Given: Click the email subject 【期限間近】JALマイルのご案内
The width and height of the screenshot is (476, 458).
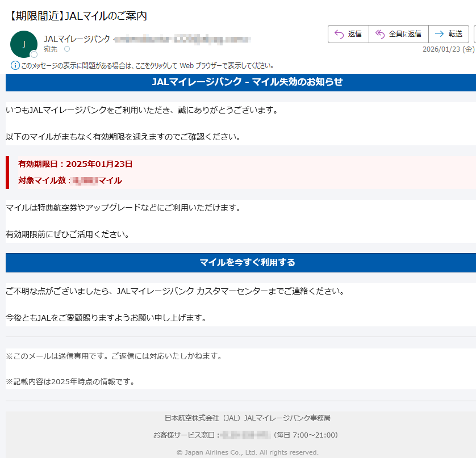Looking at the screenshot, I should coord(78,16).
